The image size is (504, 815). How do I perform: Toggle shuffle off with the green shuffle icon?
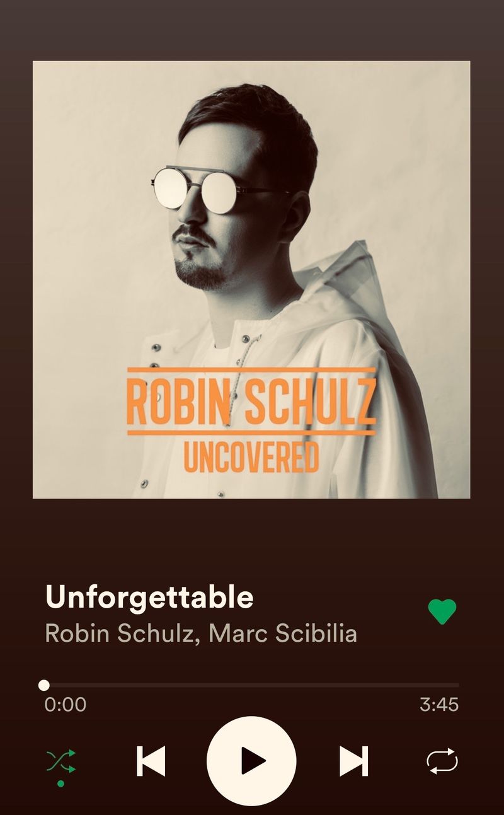pos(61,761)
